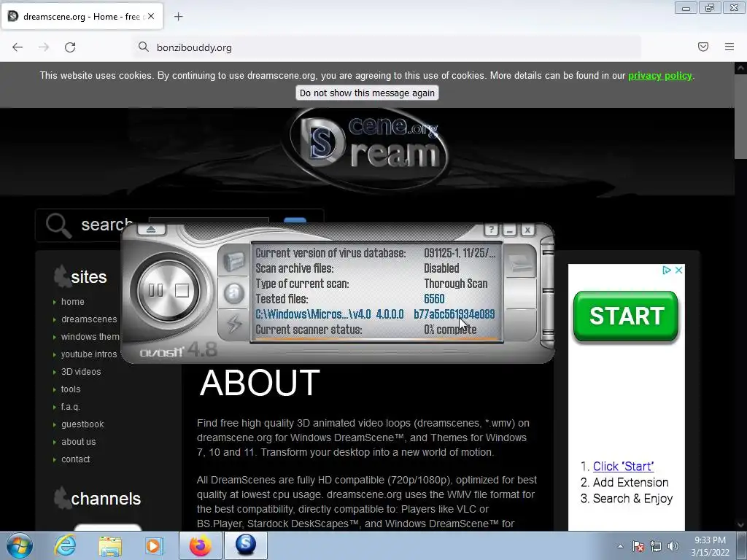Stop the avast! scan

[x=182, y=290]
